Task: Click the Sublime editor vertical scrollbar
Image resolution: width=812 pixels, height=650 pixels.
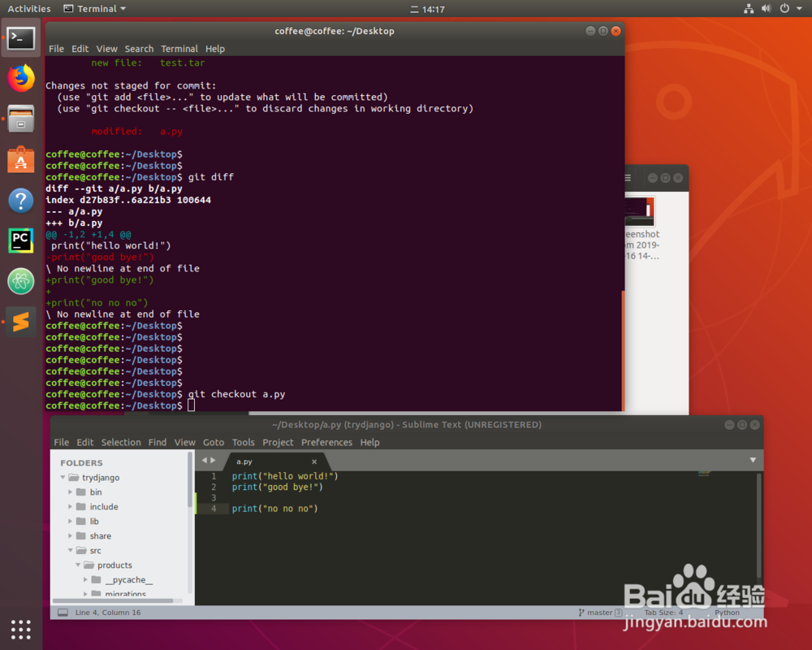Action: coord(758,526)
